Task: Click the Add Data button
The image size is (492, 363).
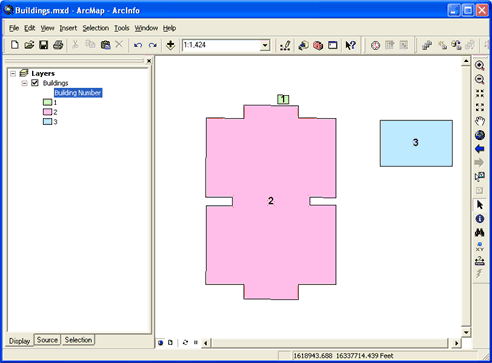Action: click(171, 45)
